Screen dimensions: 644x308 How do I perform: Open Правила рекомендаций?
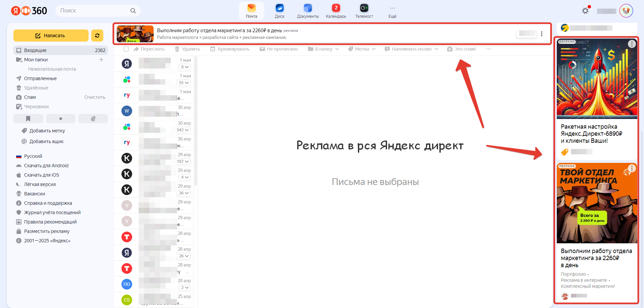coord(50,222)
